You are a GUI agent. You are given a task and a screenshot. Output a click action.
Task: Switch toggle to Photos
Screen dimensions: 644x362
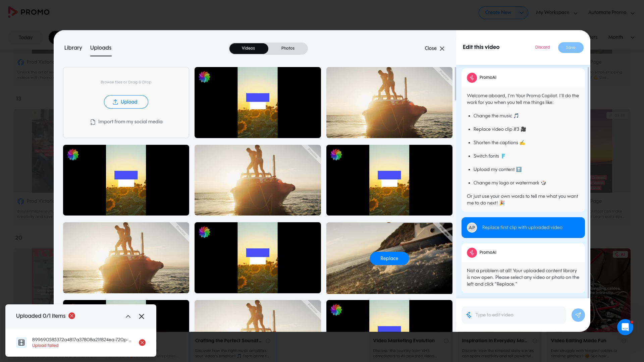[288, 48]
